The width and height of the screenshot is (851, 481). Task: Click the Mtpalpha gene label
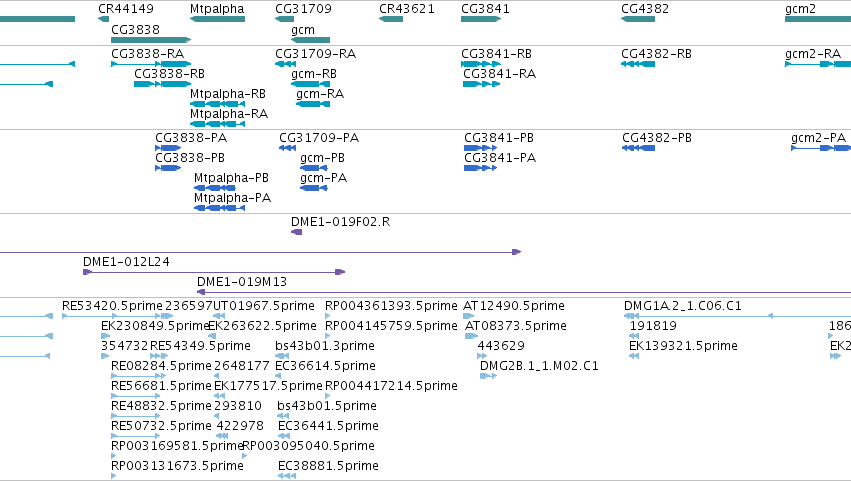coord(217,9)
